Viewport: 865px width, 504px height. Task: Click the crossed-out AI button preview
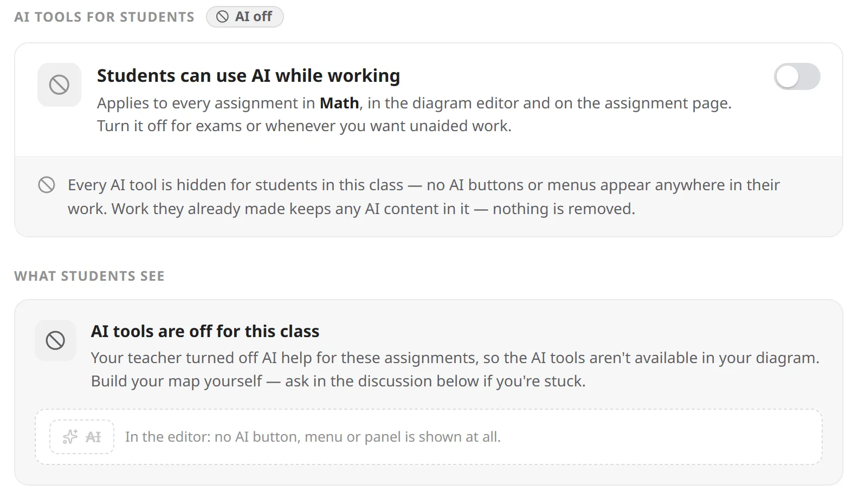(x=82, y=437)
